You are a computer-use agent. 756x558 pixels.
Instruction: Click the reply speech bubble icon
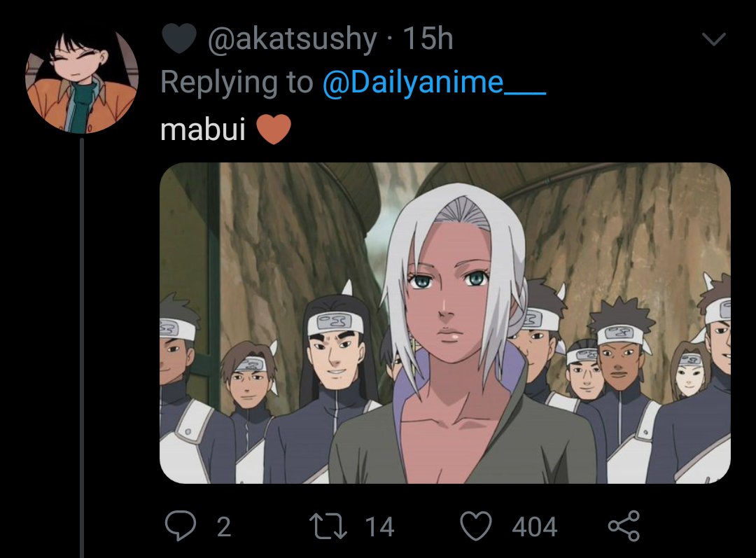coord(181,525)
